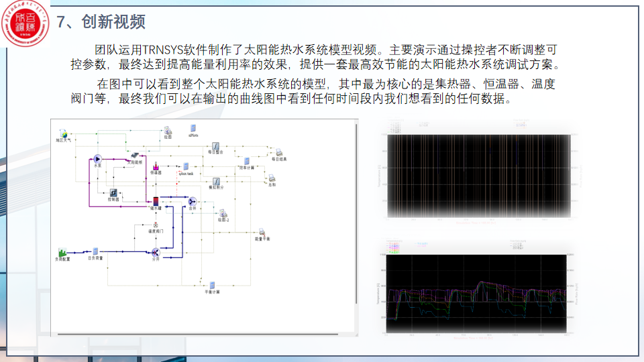
Task: Click the 温度阀门 tempering valve icon
Action: click(155, 225)
